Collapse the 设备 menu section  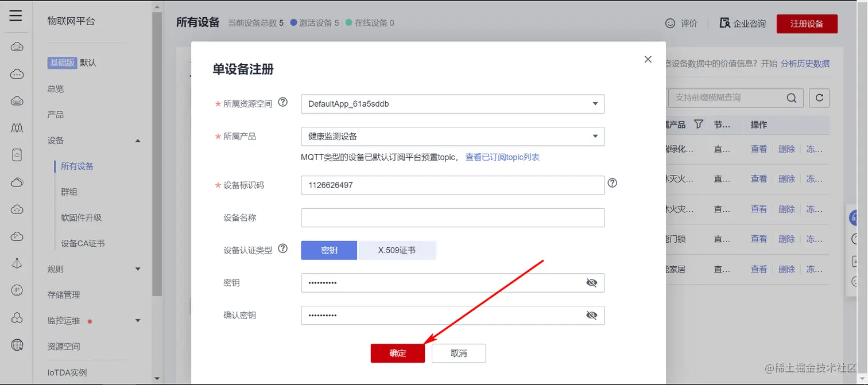138,141
